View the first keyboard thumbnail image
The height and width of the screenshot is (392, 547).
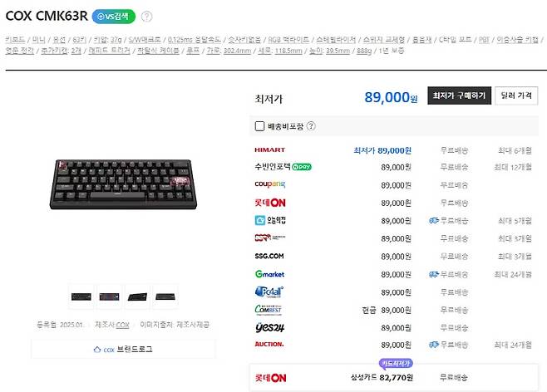click(x=81, y=296)
